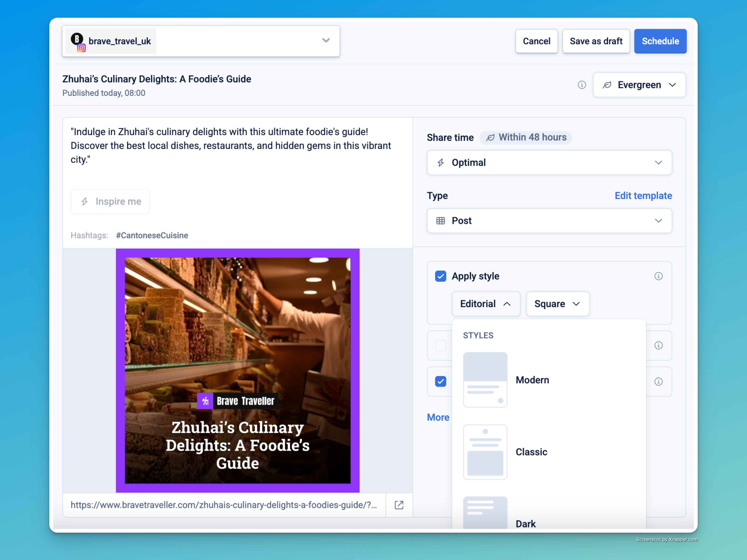Open the Edit template link

click(x=643, y=196)
